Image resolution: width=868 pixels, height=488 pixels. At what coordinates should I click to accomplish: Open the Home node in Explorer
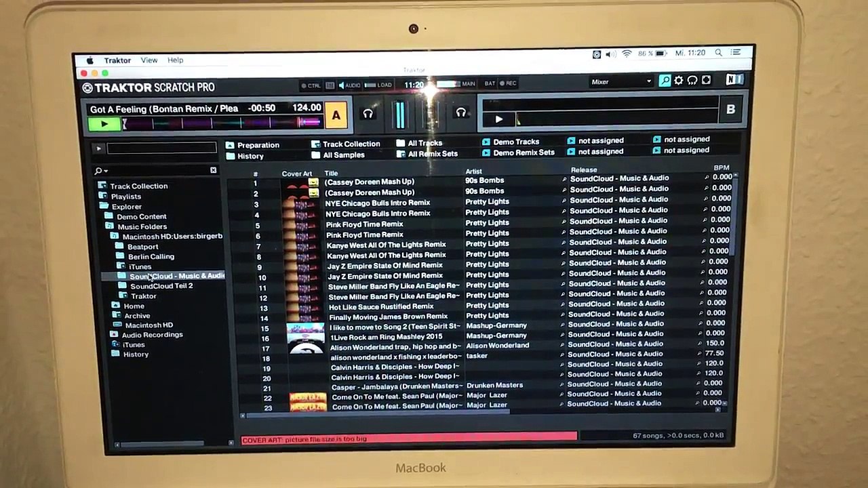[128, 306]
